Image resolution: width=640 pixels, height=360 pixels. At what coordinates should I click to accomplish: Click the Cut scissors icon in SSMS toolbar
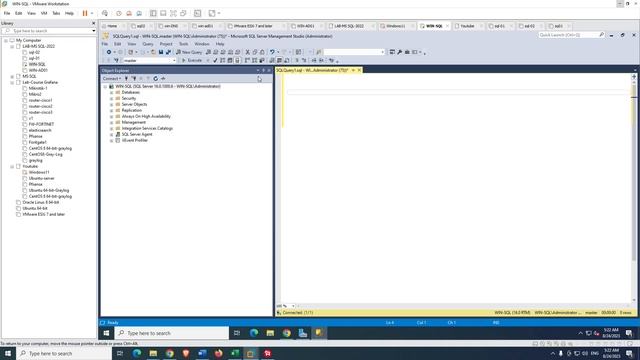[x=247, y=52]
